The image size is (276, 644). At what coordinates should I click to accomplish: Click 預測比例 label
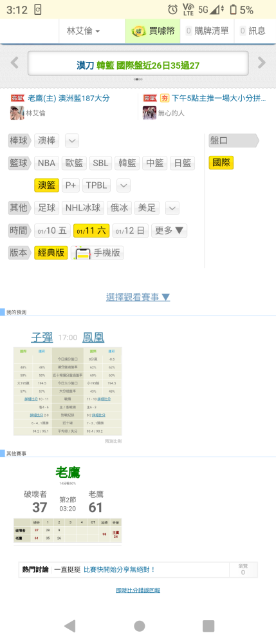click(x=113, y=441)
